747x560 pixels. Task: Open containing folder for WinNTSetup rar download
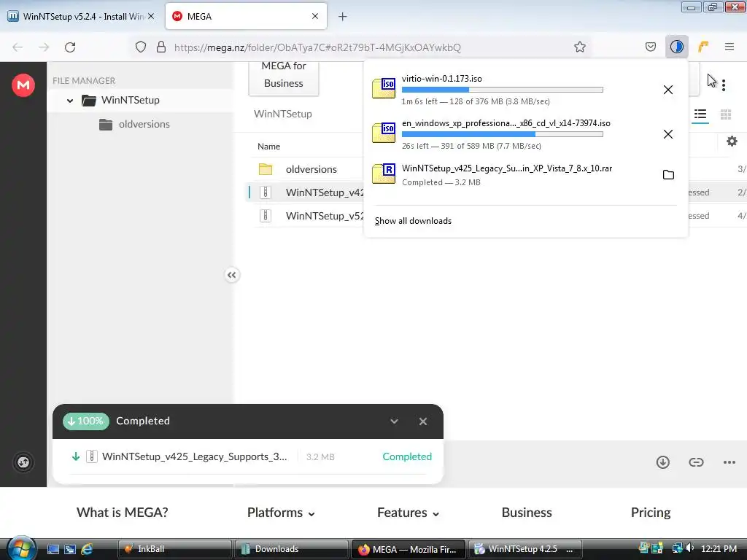pos(668,175)
